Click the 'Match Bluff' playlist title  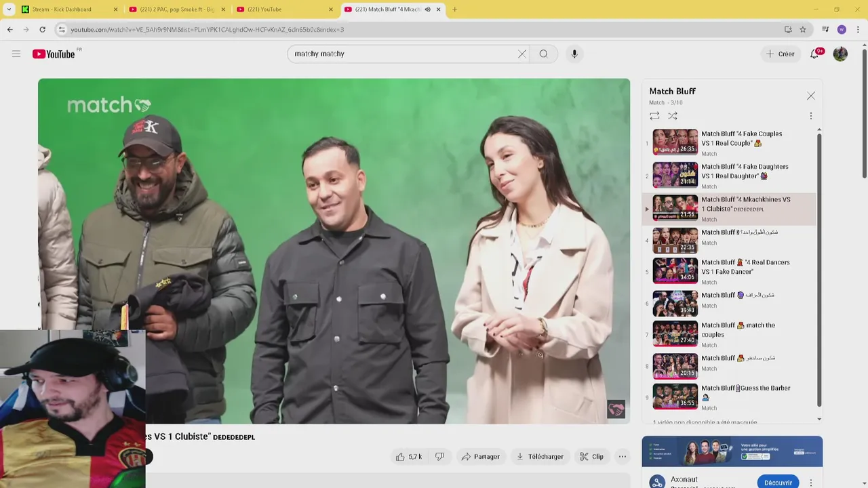click(x=672, y=91)
